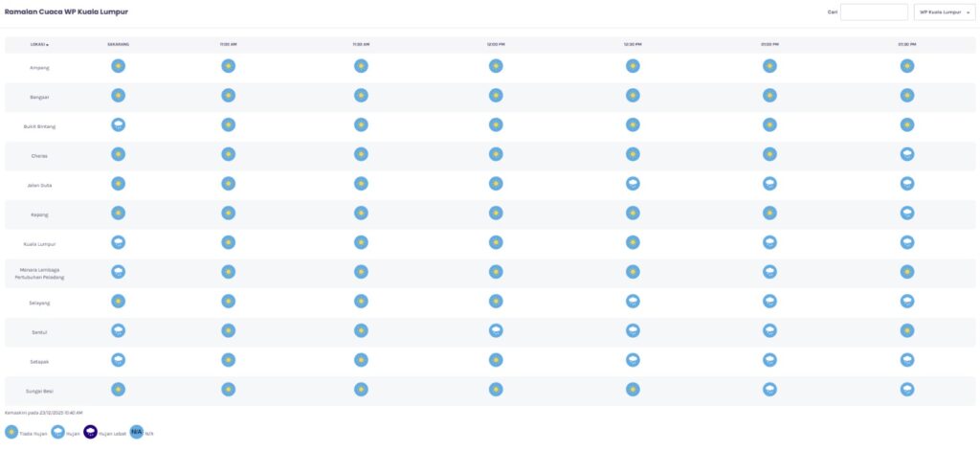
Task: Click the N/A legend icon
Action: pos(136,432)
